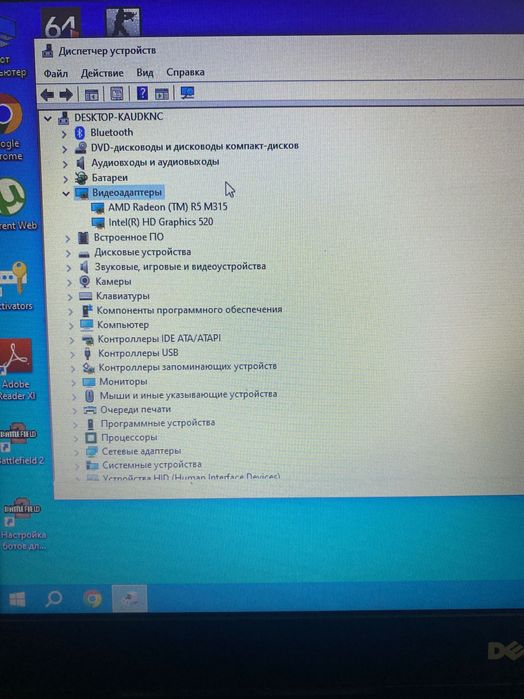Select the Контроллеры IDE ATA/ATAPI label

point(159,339)
